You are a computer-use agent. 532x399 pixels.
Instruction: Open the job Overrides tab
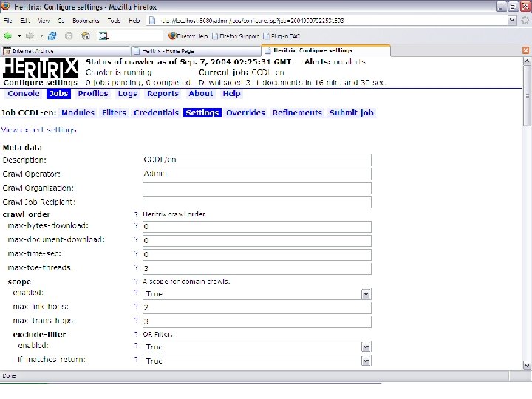245,112
